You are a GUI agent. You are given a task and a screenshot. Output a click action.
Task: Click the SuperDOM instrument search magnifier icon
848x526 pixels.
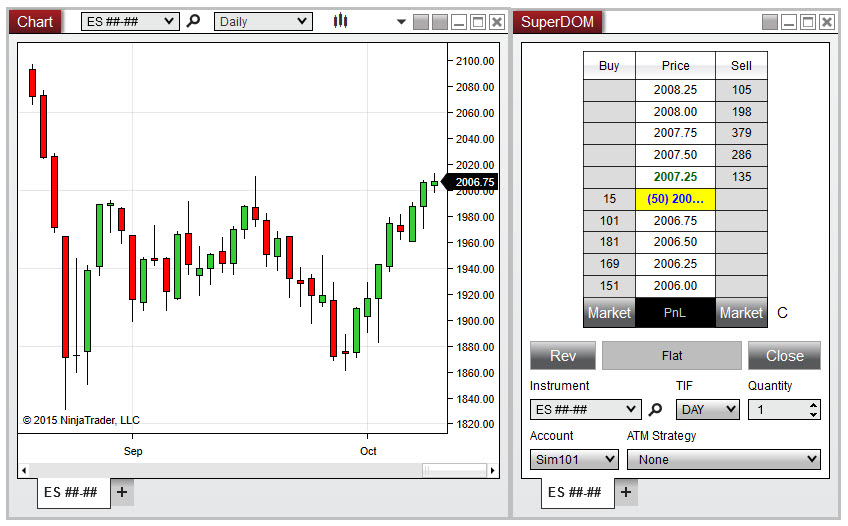656,409
